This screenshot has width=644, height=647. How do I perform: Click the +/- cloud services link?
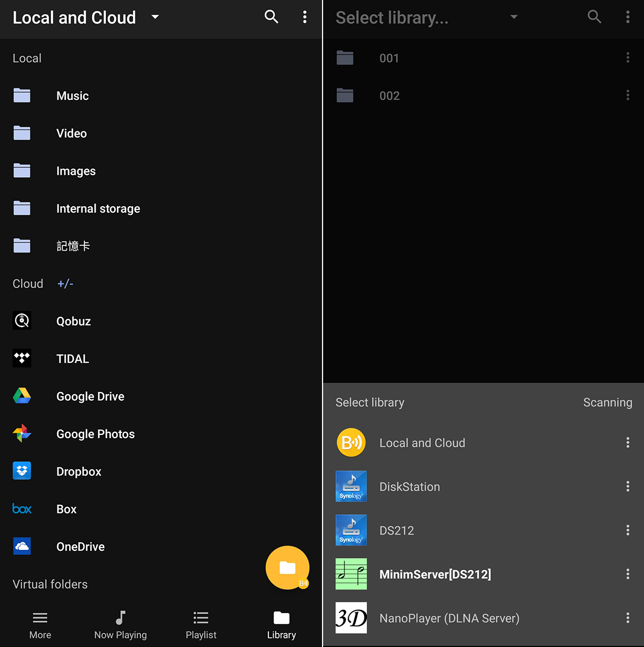click(65, 283)
